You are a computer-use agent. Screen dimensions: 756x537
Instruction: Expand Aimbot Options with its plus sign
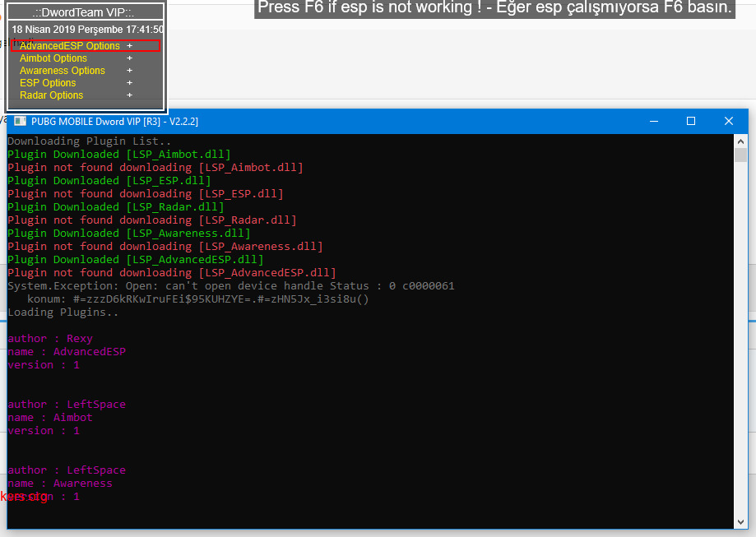point(129,58)
